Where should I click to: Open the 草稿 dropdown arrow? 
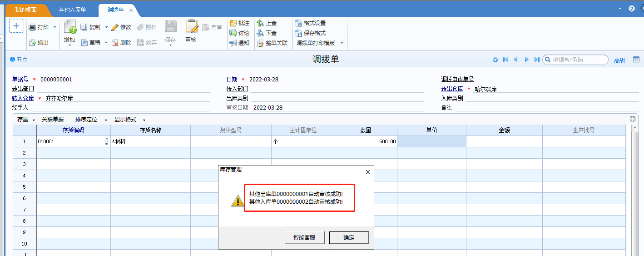106,43
